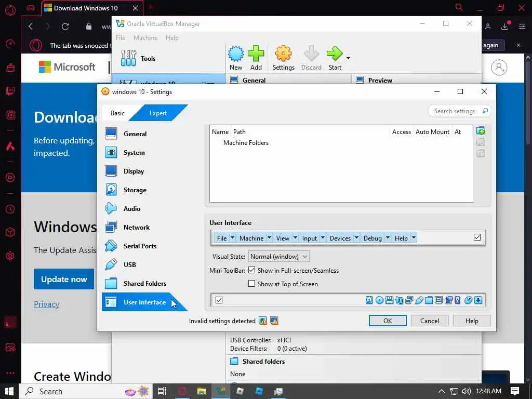Expand the Help menu arrow in User Interface

click(414, 238)
